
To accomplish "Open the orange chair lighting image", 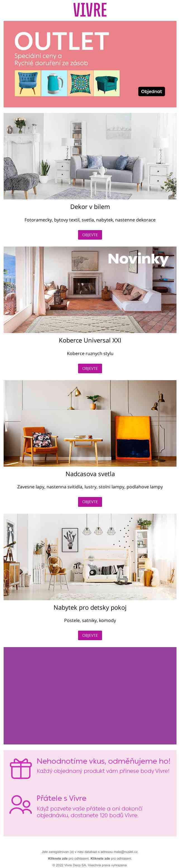I will (90, 423).
